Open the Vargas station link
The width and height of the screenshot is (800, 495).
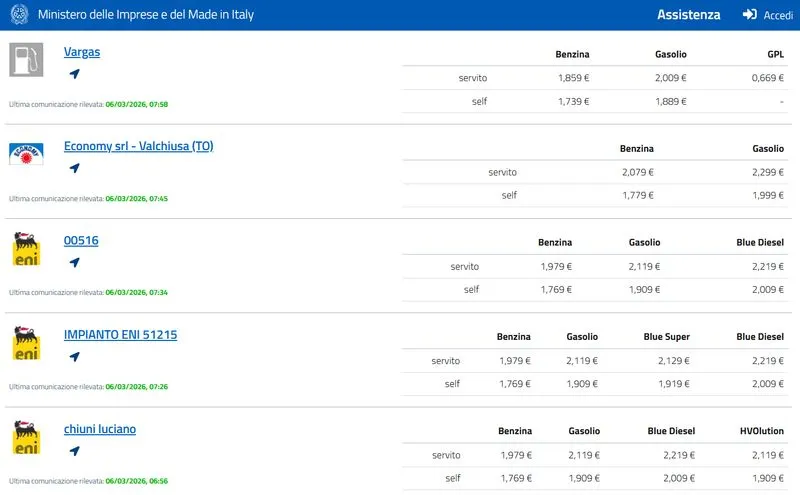tap(82, 52)
